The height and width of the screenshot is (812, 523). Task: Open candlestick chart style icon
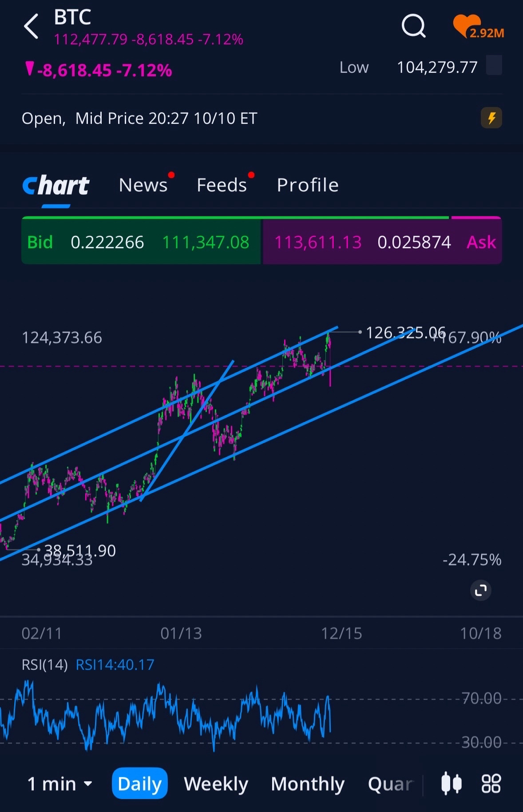pos(452,783)
